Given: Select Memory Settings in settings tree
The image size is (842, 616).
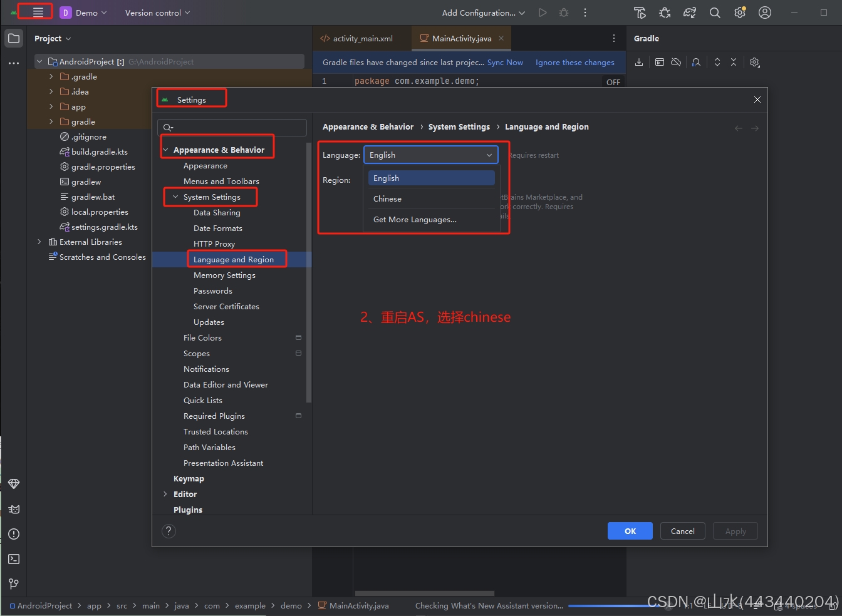Looking at the screenshot, I should 224,275.
